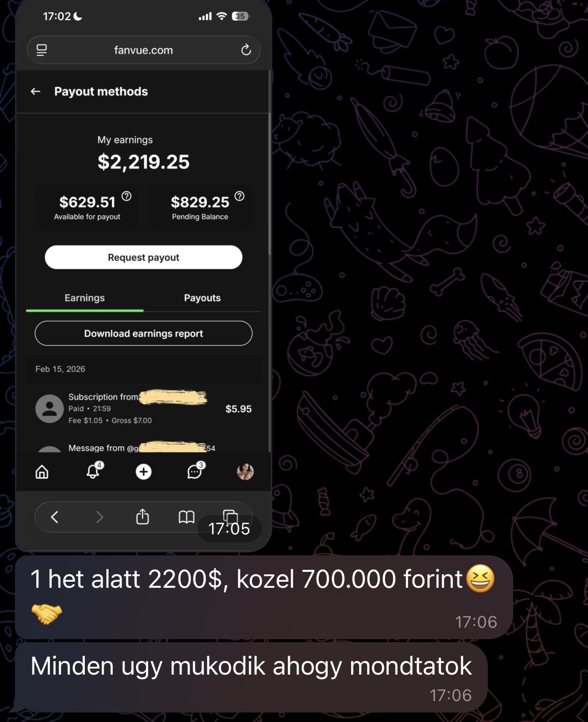588x722 pixels.
Task: Select the Earnings tab
Action: pos(85,298)
